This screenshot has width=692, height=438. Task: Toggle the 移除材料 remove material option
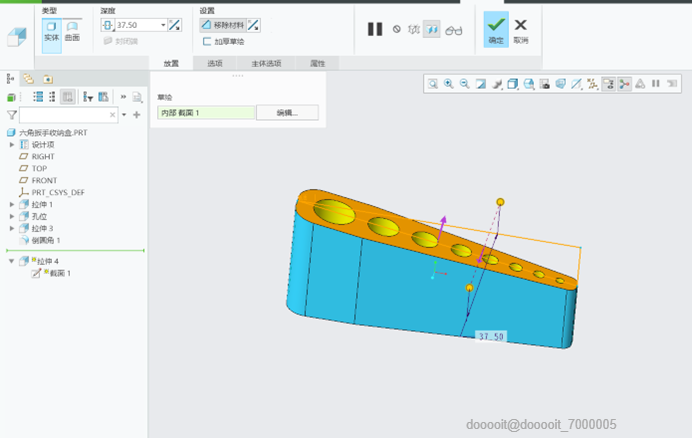pyautogui.click(x=223, y=25)
